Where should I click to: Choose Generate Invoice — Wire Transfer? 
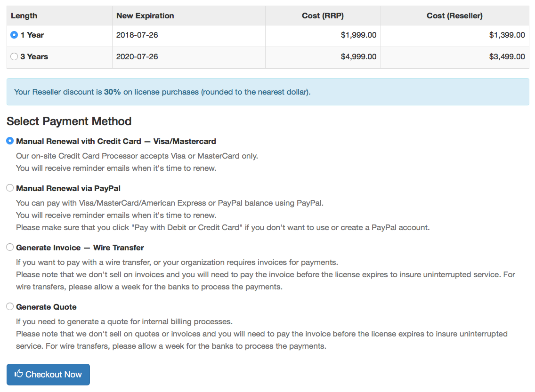pyautogui.click(x=10, y=247)
